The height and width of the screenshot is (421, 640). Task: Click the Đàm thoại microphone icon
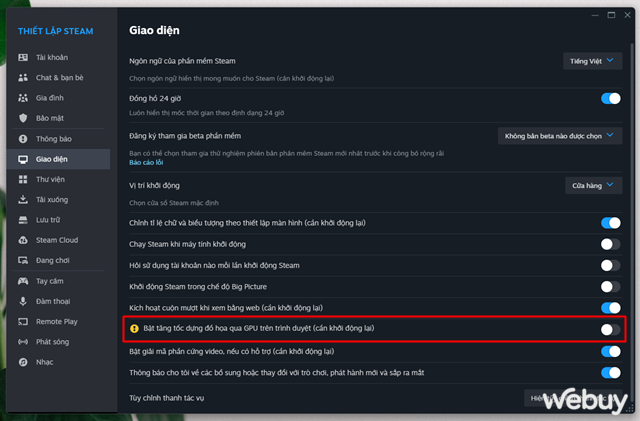point(23,301)
